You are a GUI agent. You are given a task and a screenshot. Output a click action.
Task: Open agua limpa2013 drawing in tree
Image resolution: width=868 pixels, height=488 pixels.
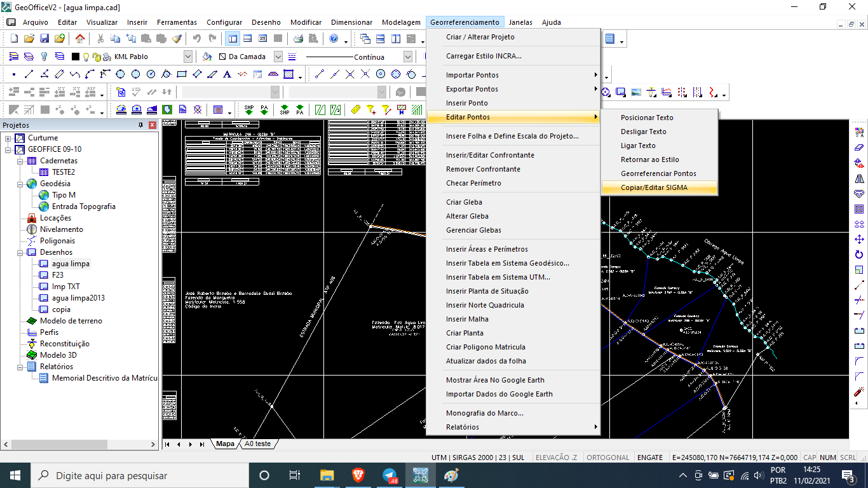[x=78, y=298]
